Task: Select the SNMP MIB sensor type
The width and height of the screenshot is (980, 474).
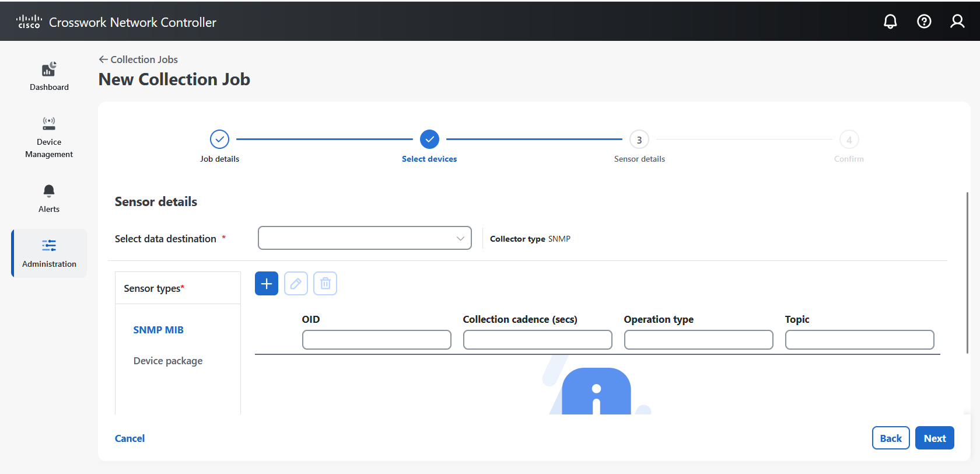Action: click(x=158, y=330)
